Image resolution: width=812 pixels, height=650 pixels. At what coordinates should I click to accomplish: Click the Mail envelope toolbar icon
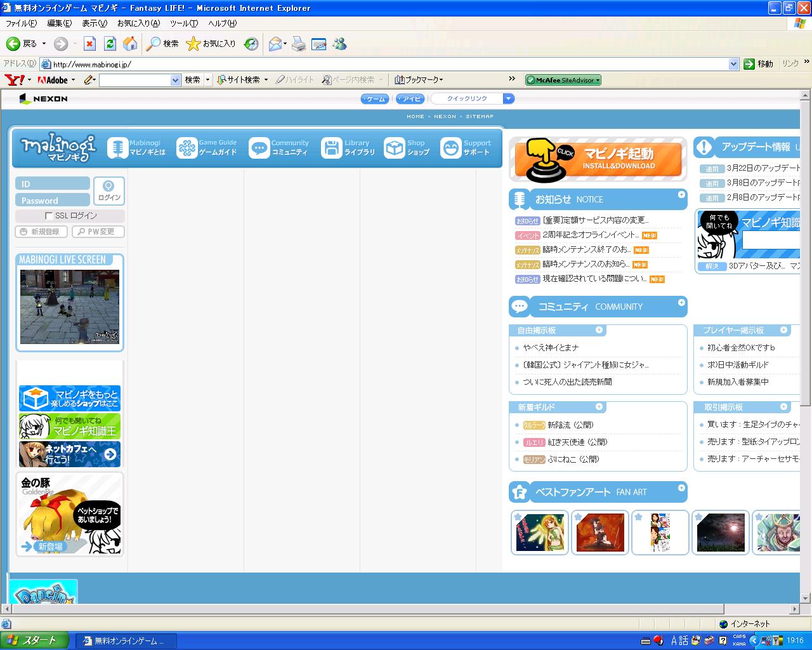tap(275, 44)
